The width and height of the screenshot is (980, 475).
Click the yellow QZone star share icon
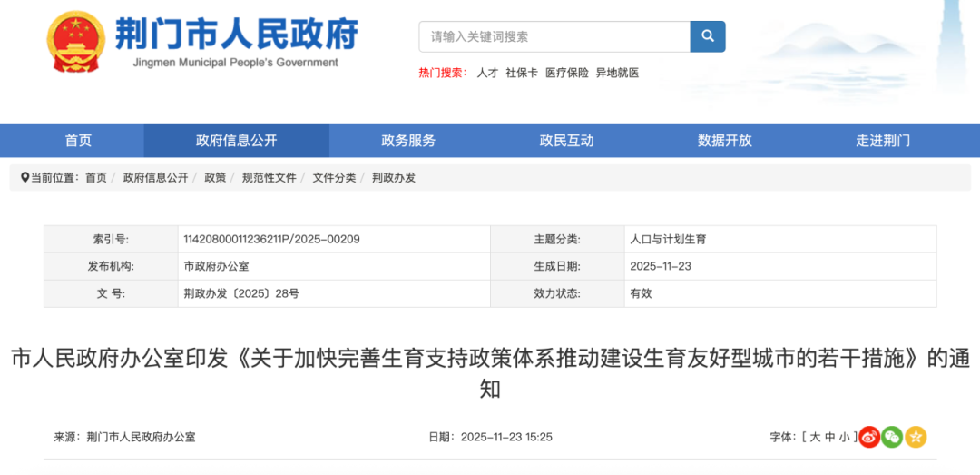click(x=916, y=437)
